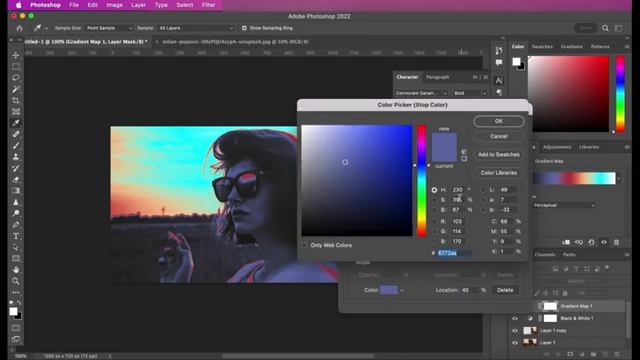Screen dimensions: 640x360
Task: Select the Hand tool
Action: [16, 270]
